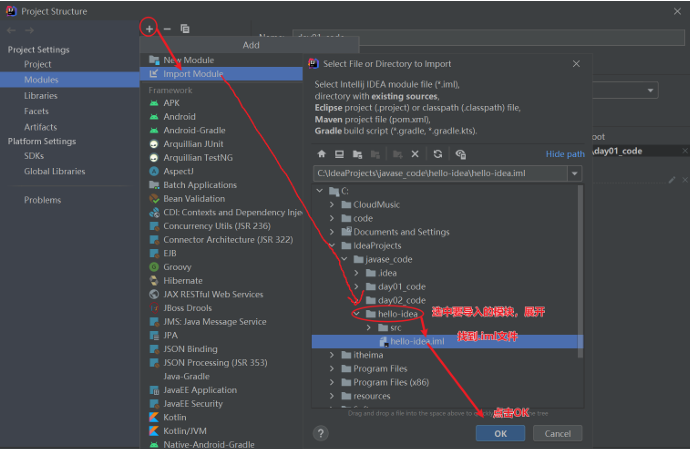
Task: Open Project under Project Settings
Action: tap(37, 64)
